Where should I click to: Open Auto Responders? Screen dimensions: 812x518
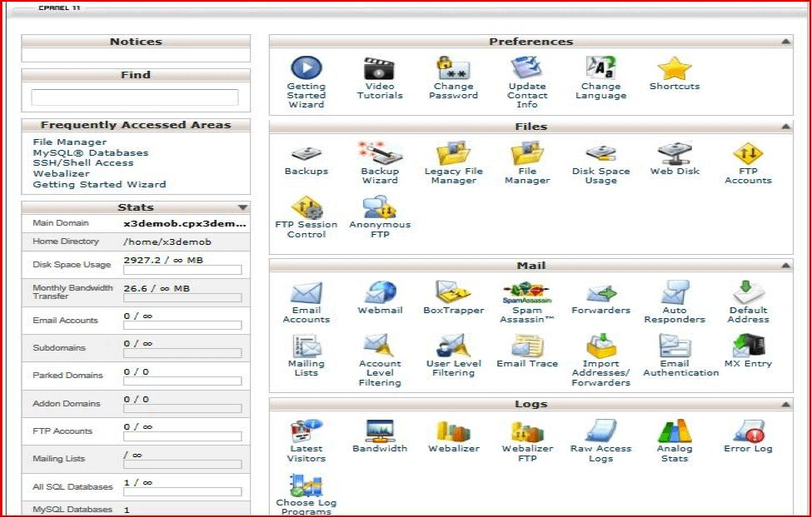pyautogui.click(x=675, y=292)
